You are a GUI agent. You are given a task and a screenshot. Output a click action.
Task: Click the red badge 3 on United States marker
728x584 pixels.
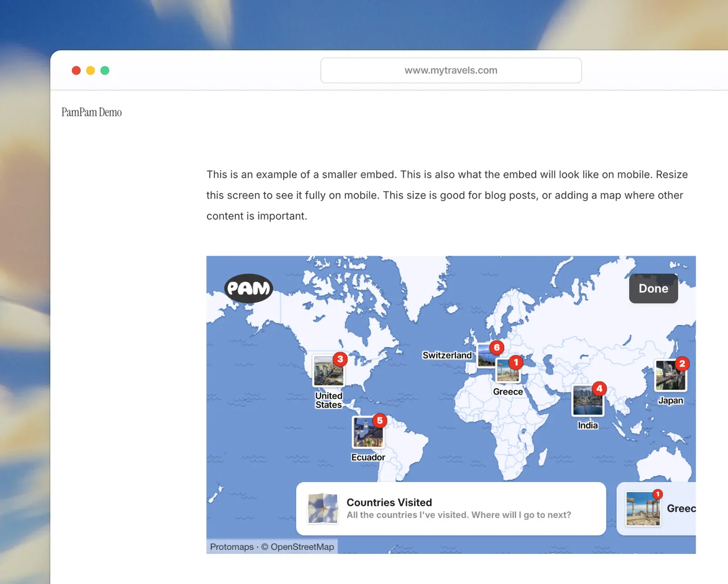click(x=340, y=359)
